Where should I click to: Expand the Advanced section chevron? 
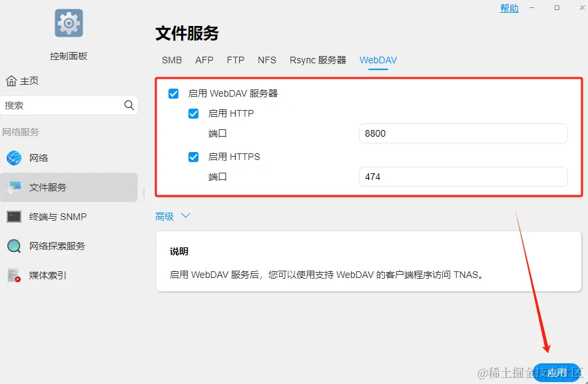click(186, 216)
